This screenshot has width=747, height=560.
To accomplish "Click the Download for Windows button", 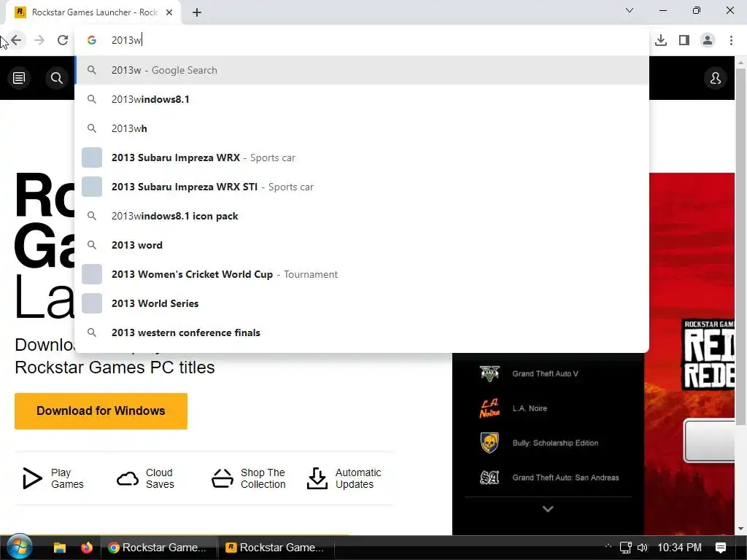I will (101, 411).
